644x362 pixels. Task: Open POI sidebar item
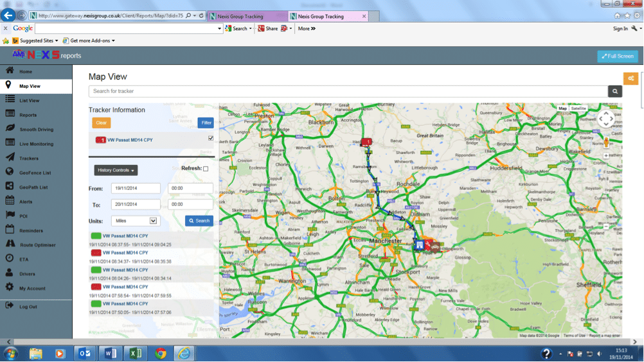click(36, 216)
